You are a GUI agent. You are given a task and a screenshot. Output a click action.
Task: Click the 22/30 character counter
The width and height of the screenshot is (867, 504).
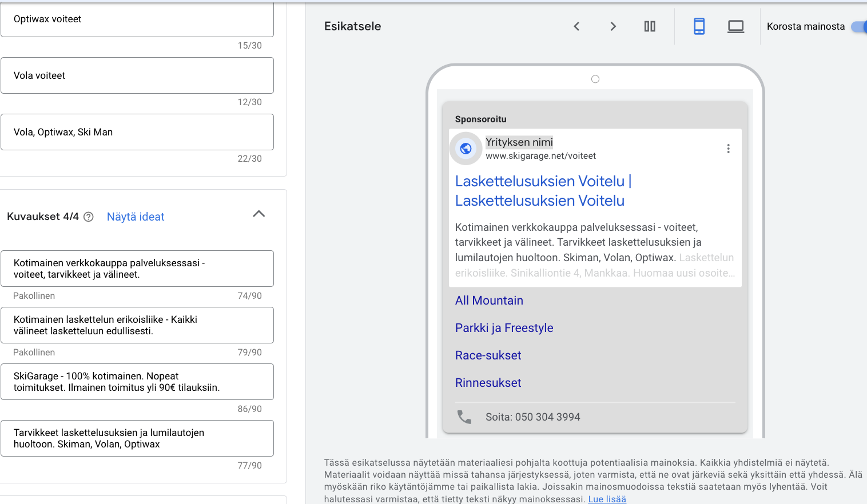249,159
